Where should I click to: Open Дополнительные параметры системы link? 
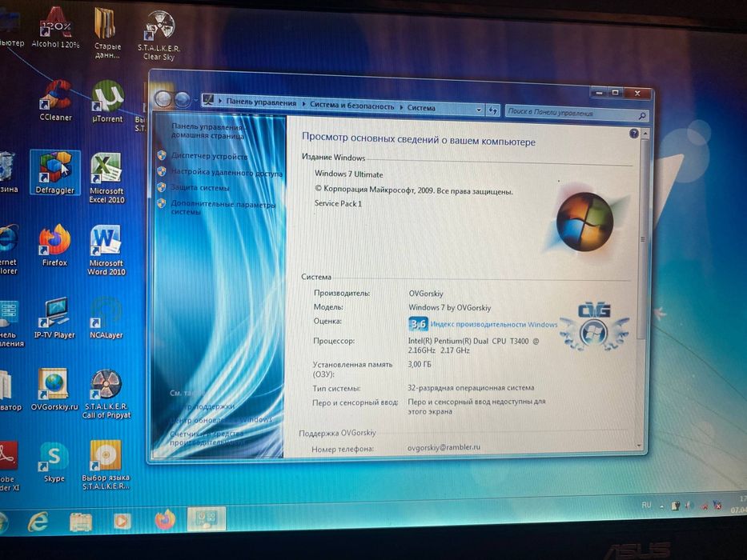tap(223, 208)
